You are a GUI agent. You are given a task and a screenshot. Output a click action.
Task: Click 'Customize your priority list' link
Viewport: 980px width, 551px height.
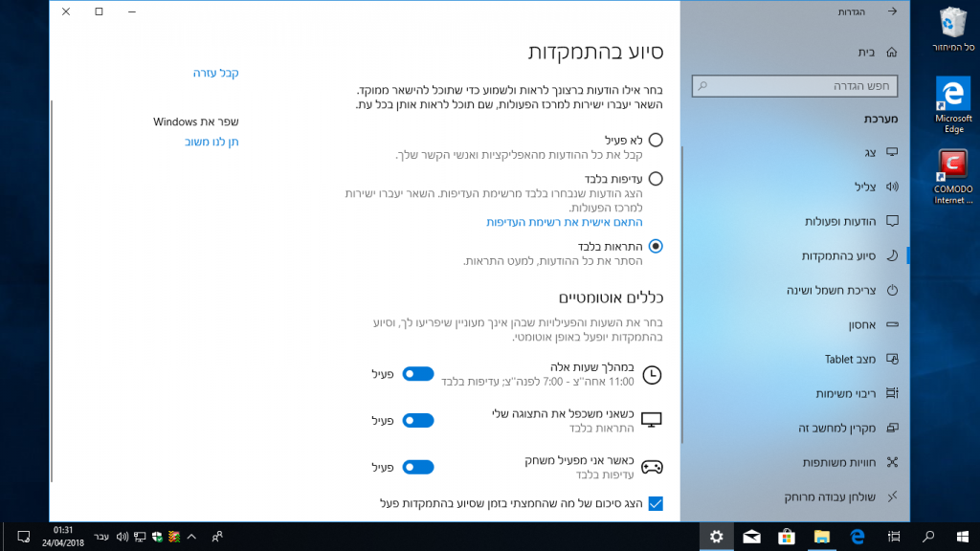pos(565,222)
